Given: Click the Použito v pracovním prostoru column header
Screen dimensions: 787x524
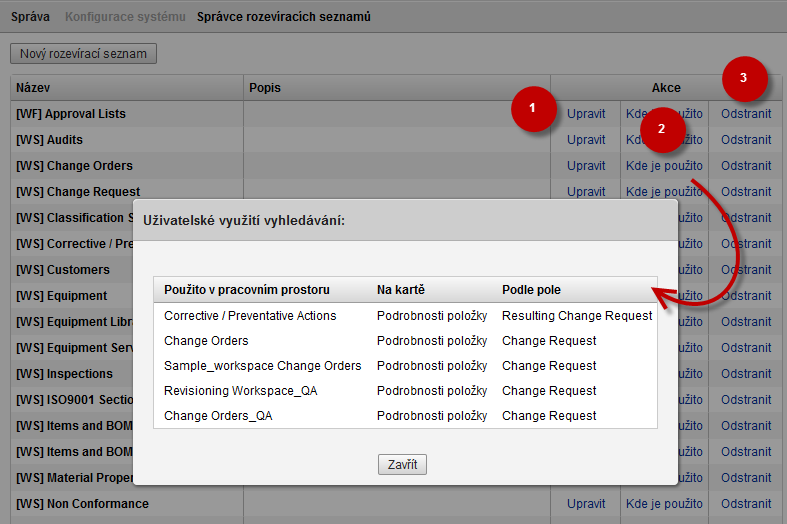Looking at the screenshot, I should click(247, 290).
